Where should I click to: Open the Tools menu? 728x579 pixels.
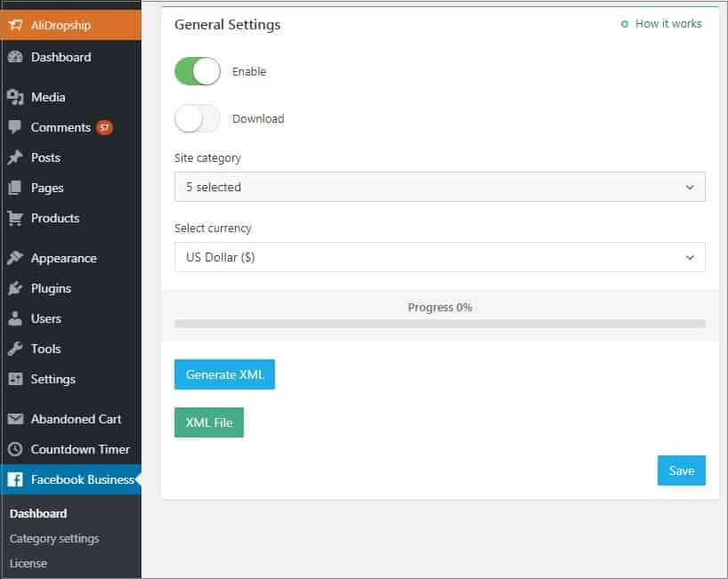(71, 349)
